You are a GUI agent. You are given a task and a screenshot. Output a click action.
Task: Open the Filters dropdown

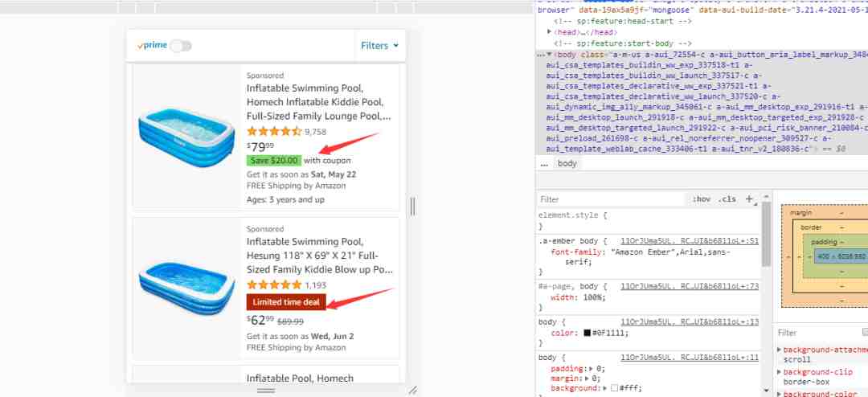point(379,46)
